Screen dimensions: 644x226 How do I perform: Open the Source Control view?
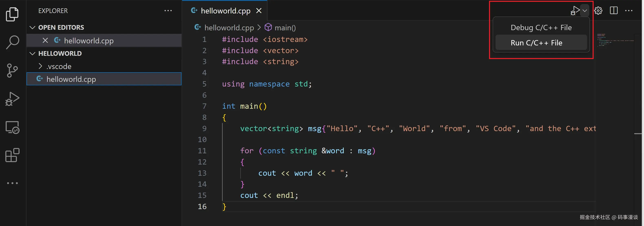point(12,70)
